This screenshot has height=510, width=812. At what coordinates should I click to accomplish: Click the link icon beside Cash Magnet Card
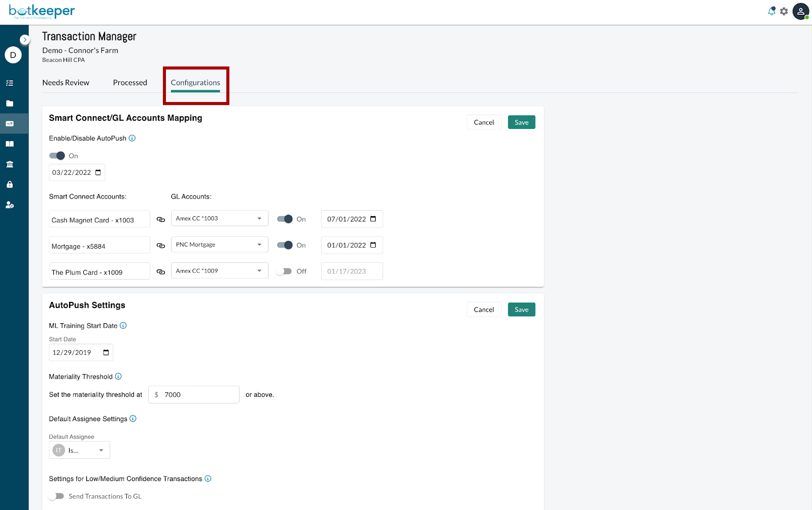[161, 219]
